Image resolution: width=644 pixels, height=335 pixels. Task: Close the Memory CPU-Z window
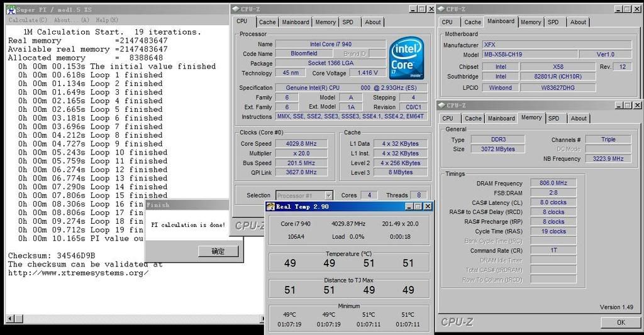(638, 106)
